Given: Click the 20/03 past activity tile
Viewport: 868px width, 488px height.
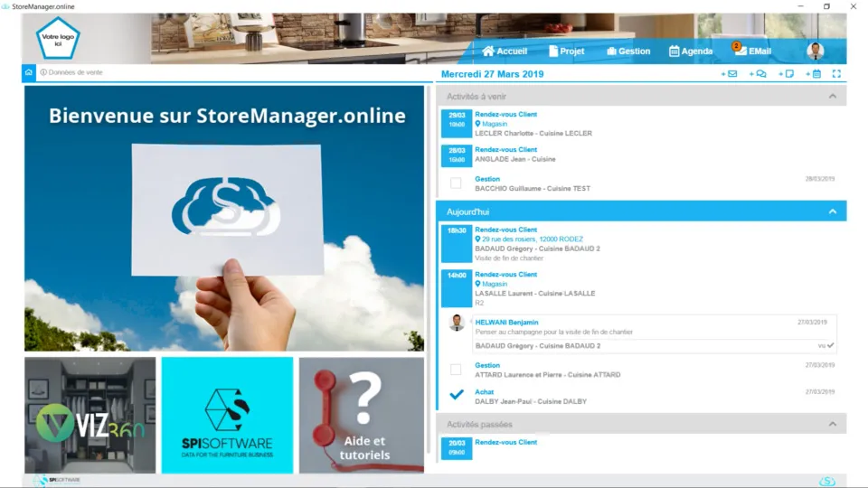Looking at the screenshot, I should (457, 448).
